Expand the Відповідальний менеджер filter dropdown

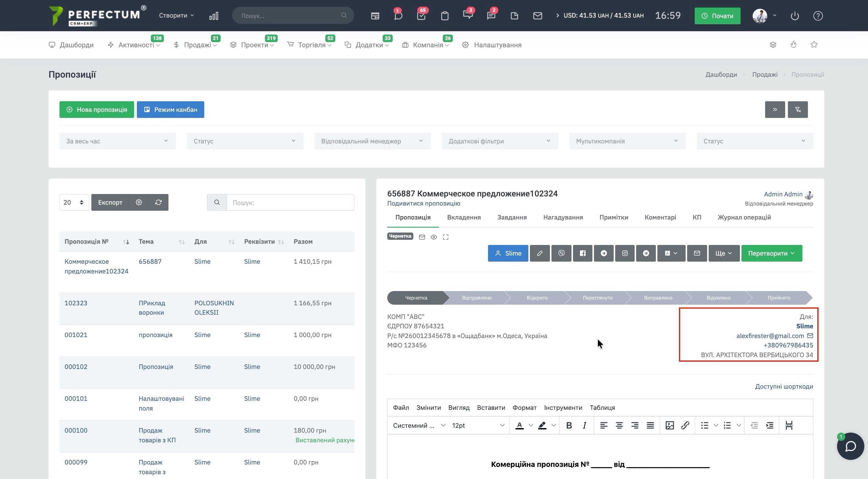click(x=372, y=141)
